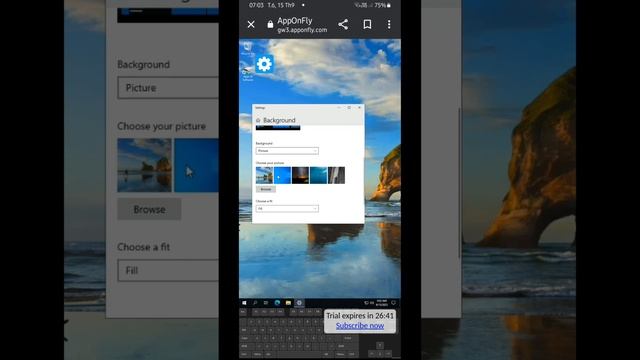This screenshot has height=360, width=640.
Task: Open the notification center icon
Action: click(393, 303)
